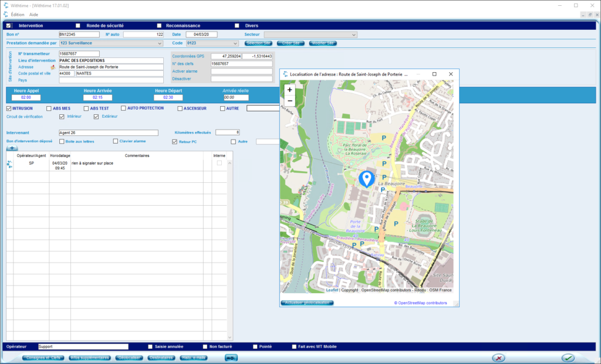
Task: Open the Prestation demandée par dropdown
Action: [111, 43]
